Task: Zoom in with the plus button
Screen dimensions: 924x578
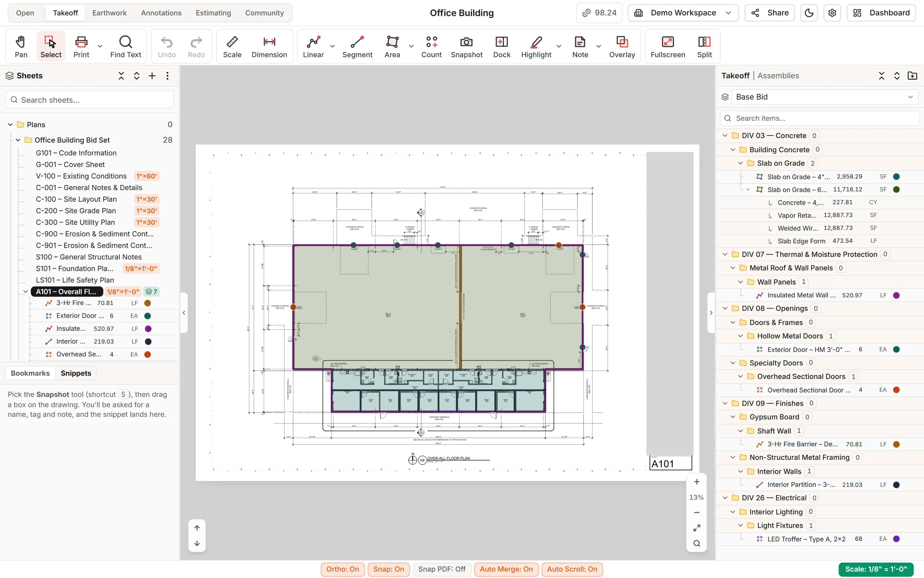Action: [x=697, y=482]
